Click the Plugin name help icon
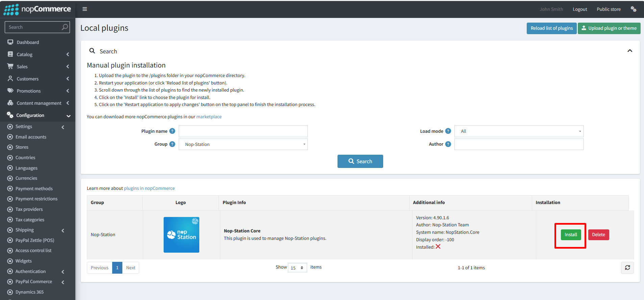This screenshot has height=300, width=644. (172, 131)
